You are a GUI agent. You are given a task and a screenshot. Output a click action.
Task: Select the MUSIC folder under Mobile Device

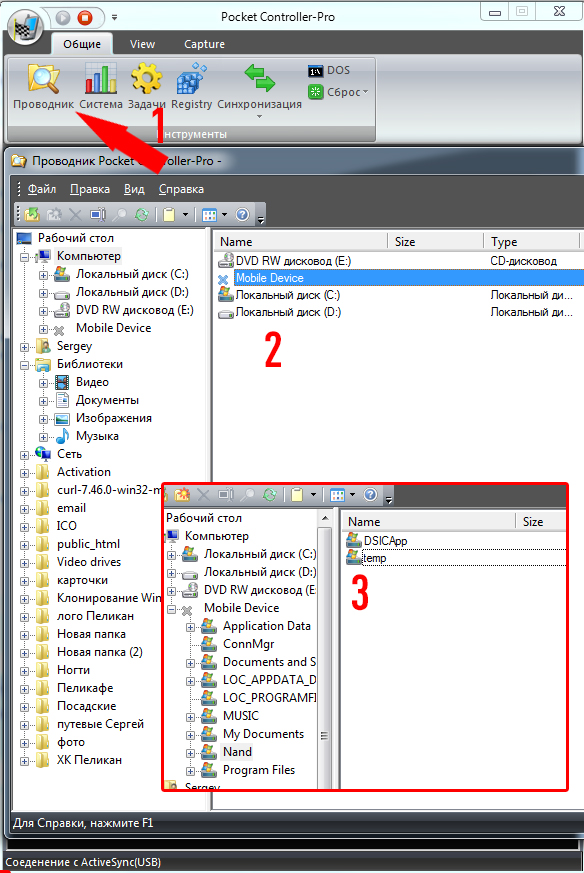click(x=241, y=716)
